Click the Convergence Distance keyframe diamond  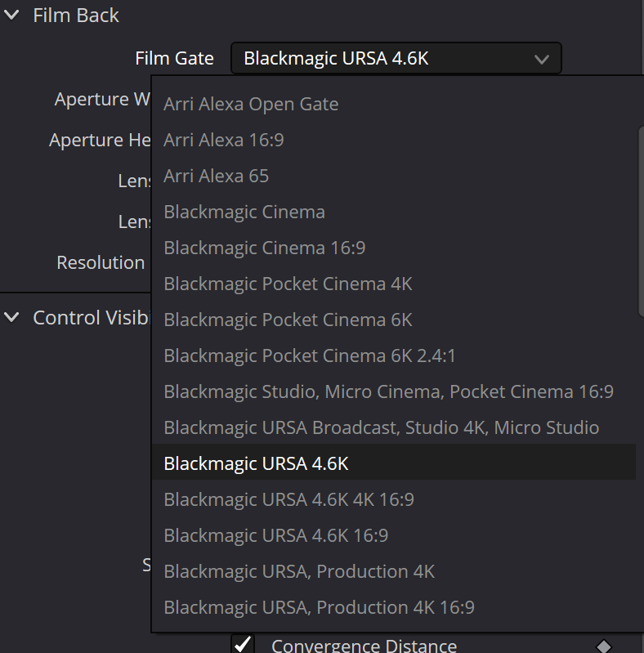coord(604,646)
